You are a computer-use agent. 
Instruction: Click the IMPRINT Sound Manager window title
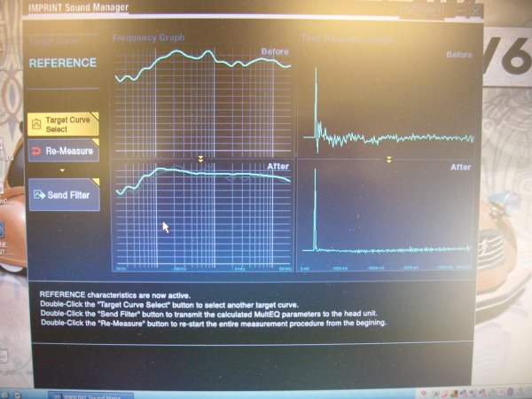[x=78, y=7]
